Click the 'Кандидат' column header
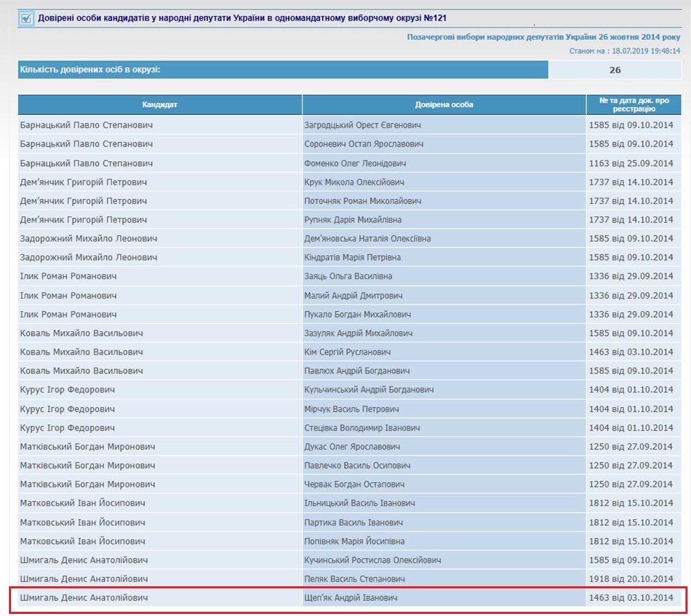The width and height of the screenshot is (691, 616). 160,104
